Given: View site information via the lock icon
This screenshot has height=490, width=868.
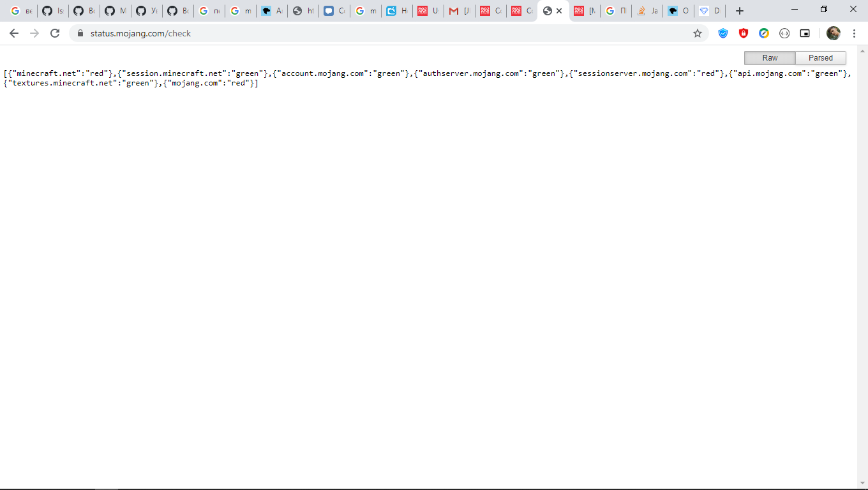Looking at the screenshot, I should (80, 33).
